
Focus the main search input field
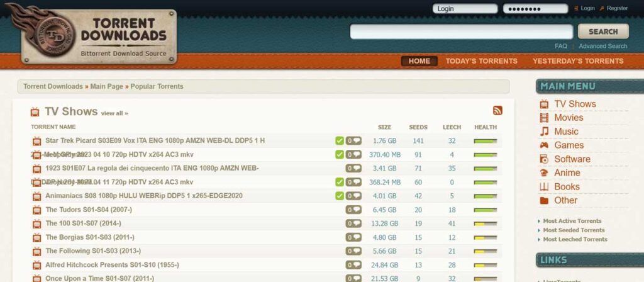pos(461,31)
